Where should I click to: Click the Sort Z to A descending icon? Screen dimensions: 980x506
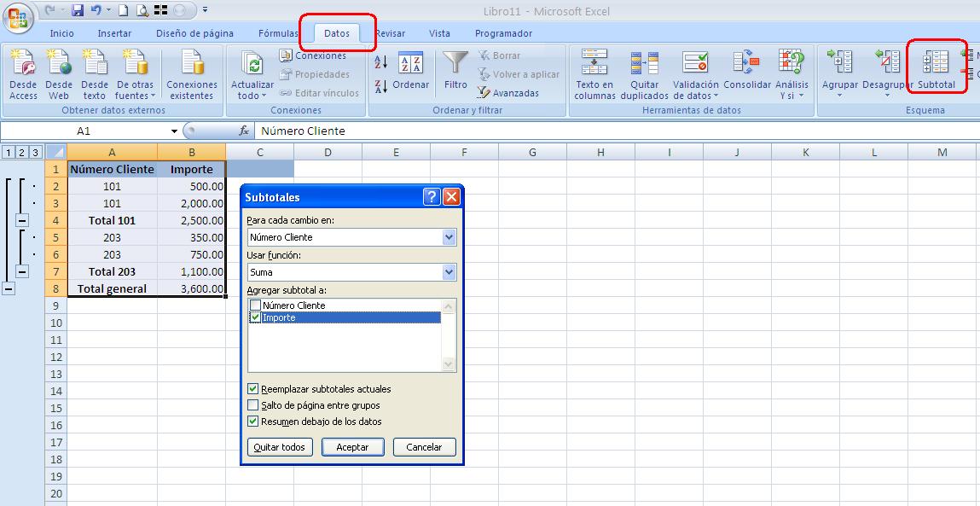tap(381, 87)
